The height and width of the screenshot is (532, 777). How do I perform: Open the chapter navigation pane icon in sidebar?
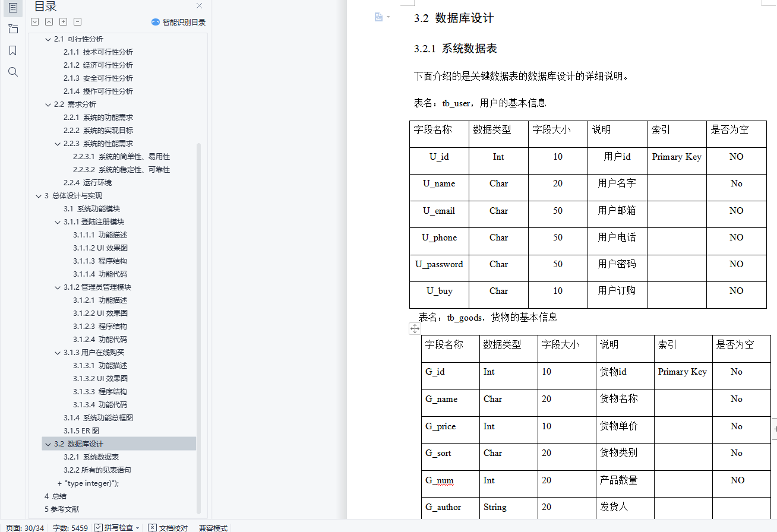[x=12, y=28]
